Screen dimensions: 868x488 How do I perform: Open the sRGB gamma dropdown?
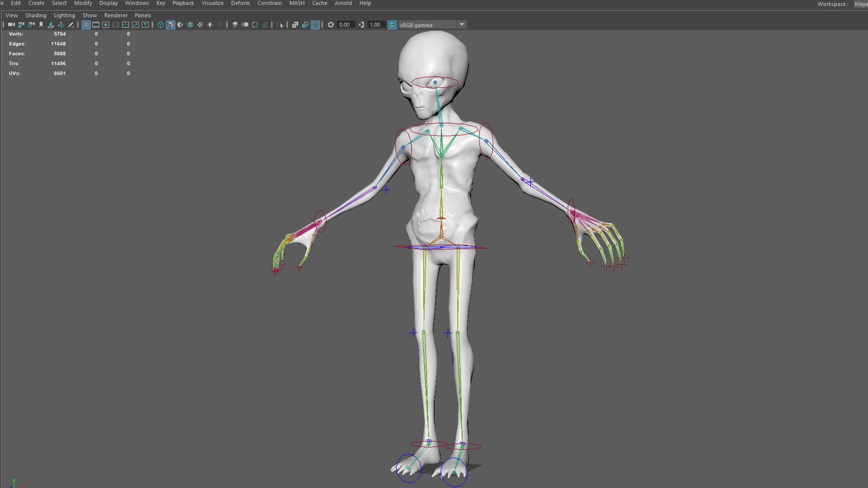click(x=462, y=25)
